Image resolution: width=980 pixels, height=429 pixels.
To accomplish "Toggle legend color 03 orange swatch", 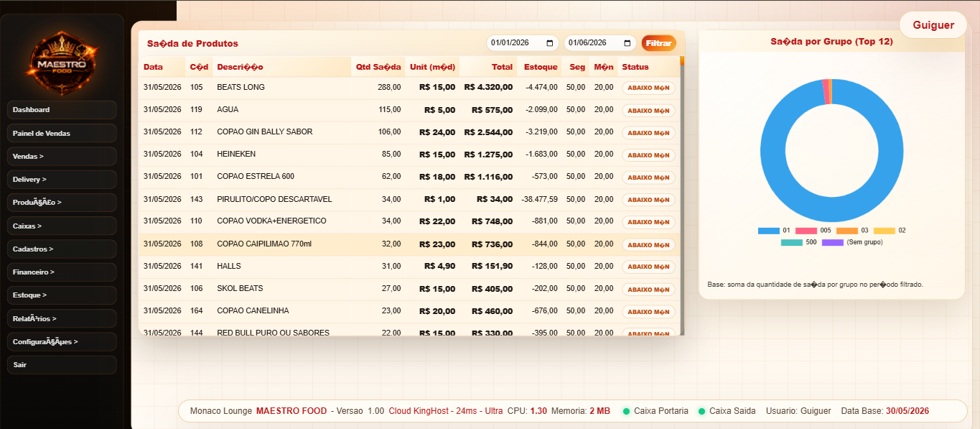I will tap(847, 231).
